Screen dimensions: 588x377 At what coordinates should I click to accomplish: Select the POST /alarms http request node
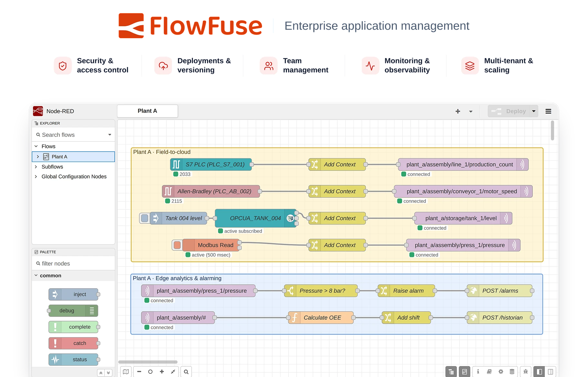499,291
